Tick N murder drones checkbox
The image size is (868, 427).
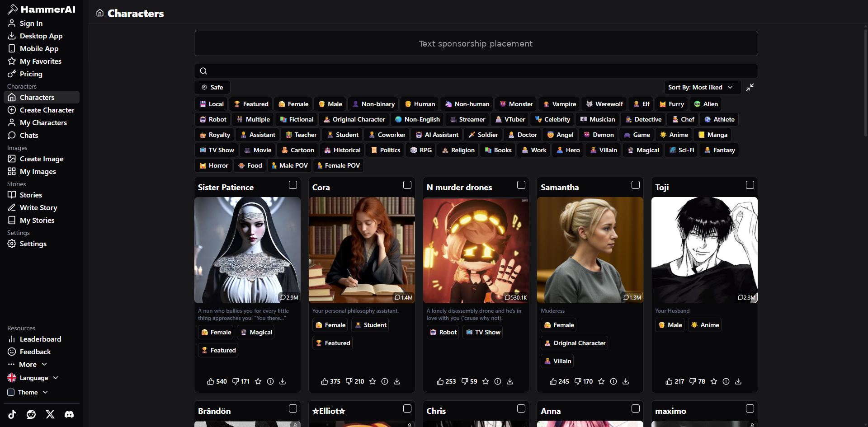521,185
